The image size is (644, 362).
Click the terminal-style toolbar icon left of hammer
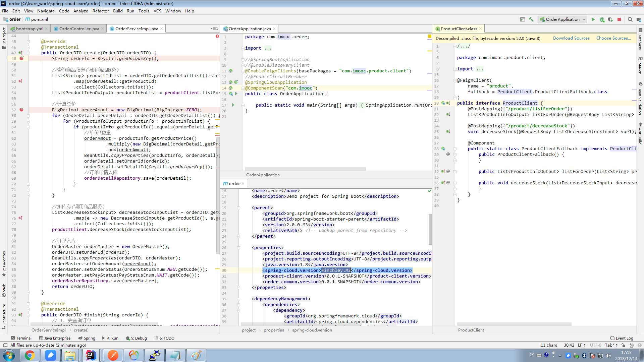coord(523,19)
